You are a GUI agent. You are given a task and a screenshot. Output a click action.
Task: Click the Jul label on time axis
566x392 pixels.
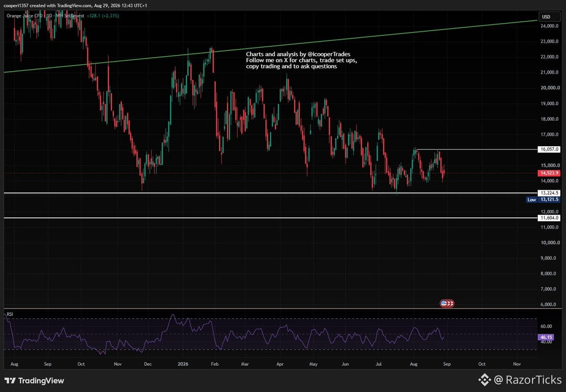(379, 364)
